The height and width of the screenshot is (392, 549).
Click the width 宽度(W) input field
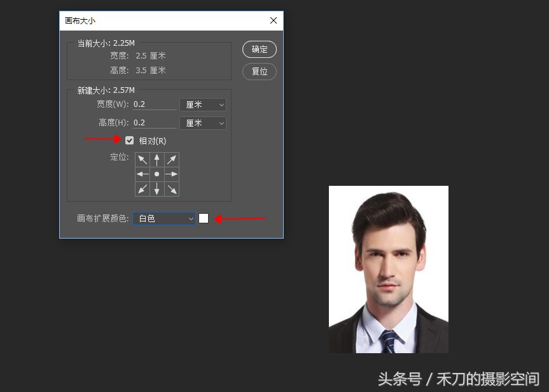[x=153, y=104]
